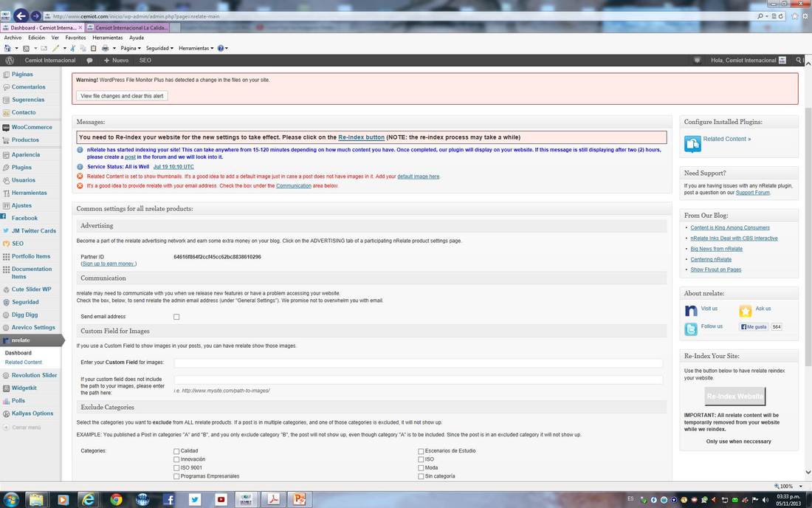
Task: Open JM Twitter Cards in the sidebar
Action: (34, 231)
